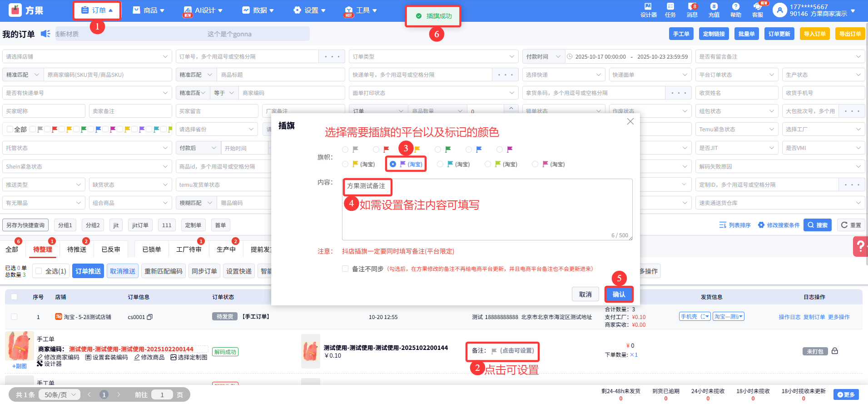
Task: Select the green flag radio option
Action: (438, 149)
